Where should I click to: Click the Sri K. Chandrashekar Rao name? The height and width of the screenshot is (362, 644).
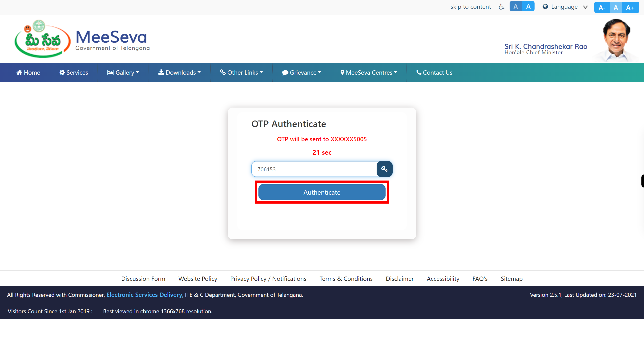546,46
